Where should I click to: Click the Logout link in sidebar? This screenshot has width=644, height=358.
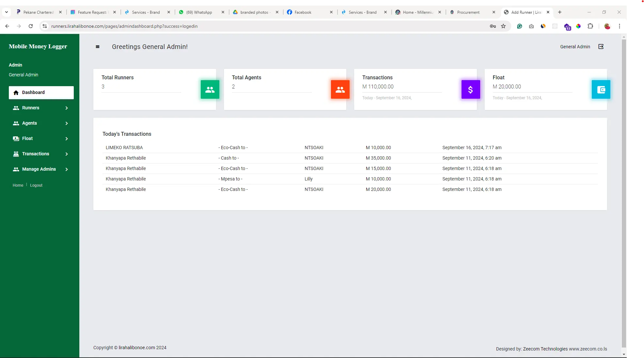(x=36, y=185)
